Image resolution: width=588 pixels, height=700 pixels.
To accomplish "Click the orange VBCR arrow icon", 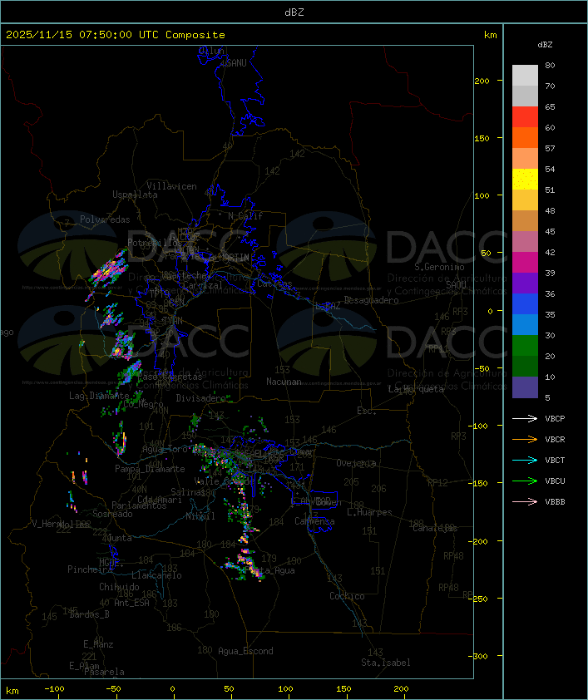I will coord(525,439).
